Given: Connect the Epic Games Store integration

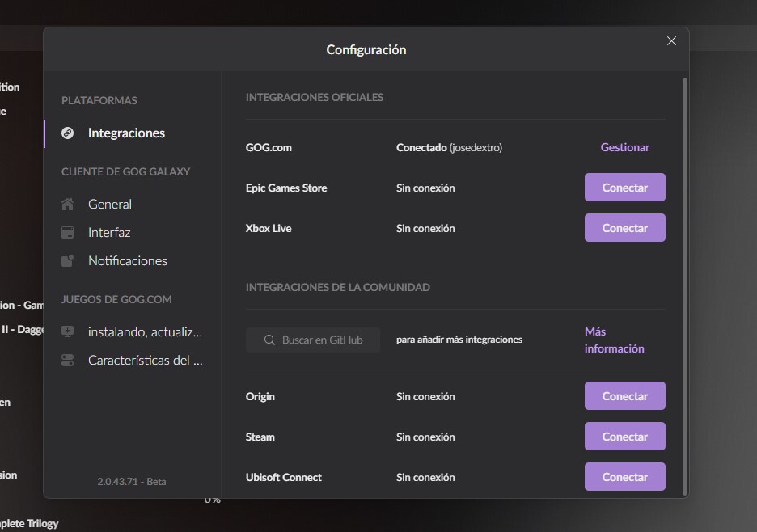Looking at the screenshot, I should click(x=624, y=188).
